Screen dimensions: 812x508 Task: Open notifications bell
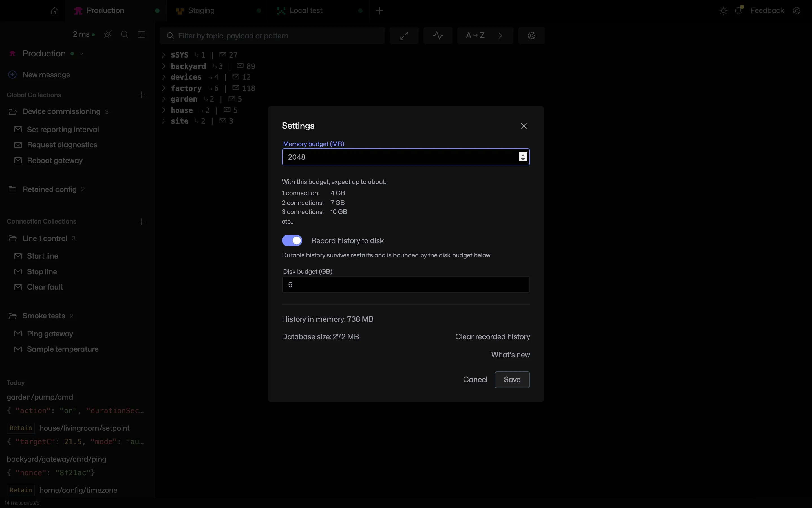pyautogui.click(x=738, y=11)
